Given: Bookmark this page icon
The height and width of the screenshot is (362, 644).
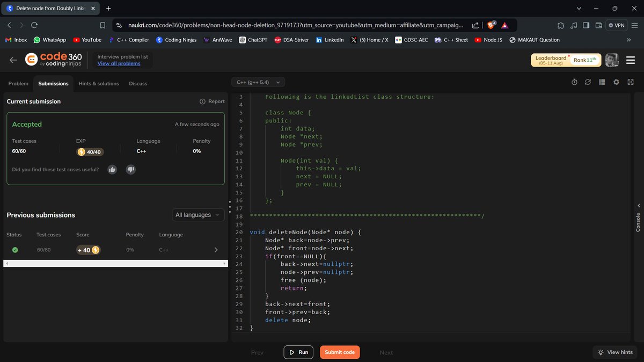Looking at the screenshot, I should click(x=103, y=25).
